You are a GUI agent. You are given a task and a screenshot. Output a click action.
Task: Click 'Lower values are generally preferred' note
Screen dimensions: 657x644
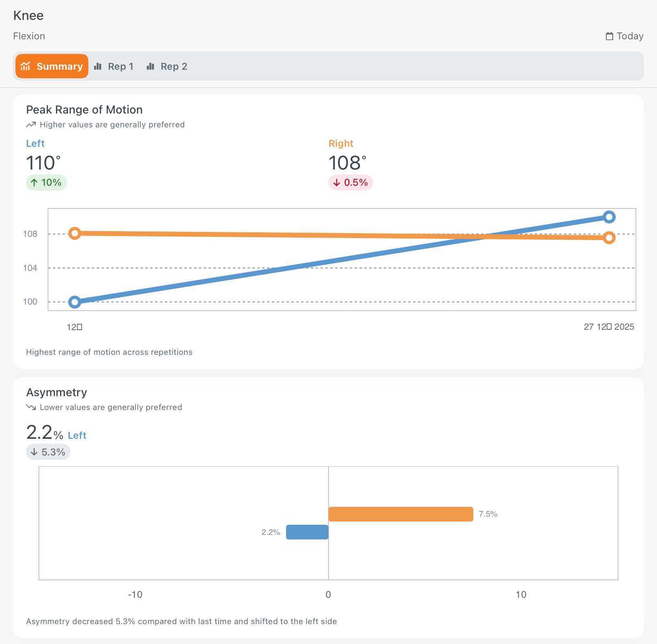pyautogui.click(x=111, y=407)
